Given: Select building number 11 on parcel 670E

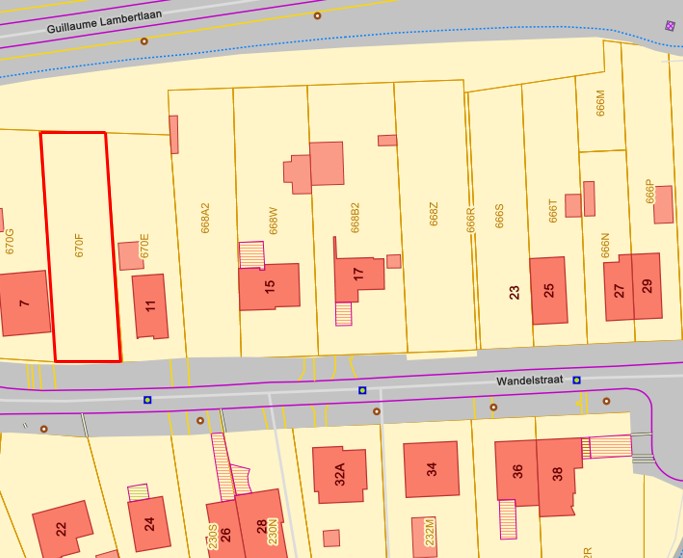Looking at the screenshot, I should tap(150, 306).
